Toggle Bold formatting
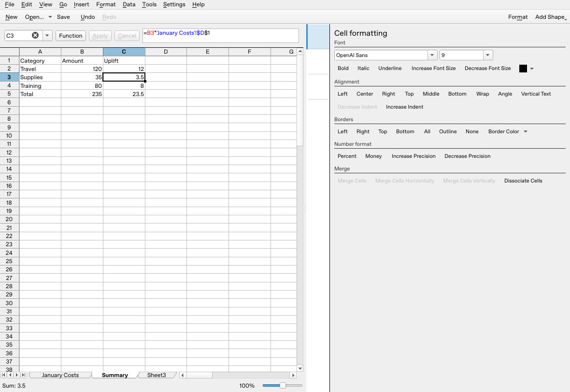The height and width of the screenshot is (392, 570). pos(343,68)
